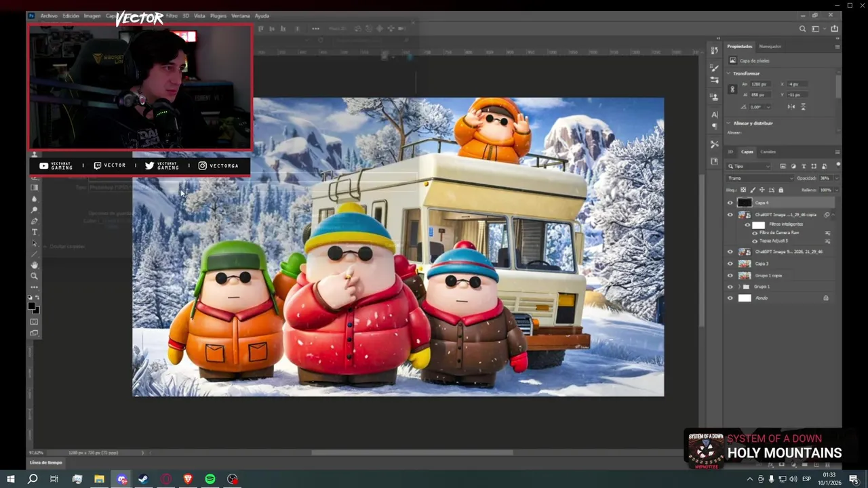
Task: Open the Ventana menu
Action: coord(240,16)
